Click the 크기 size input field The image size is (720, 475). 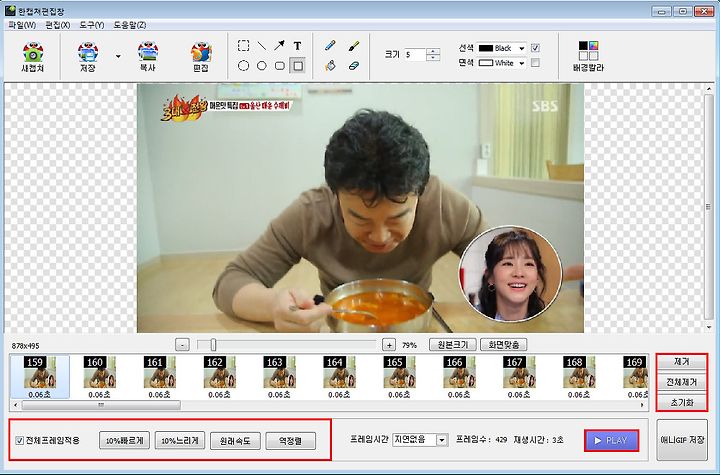tap(415, 55)
